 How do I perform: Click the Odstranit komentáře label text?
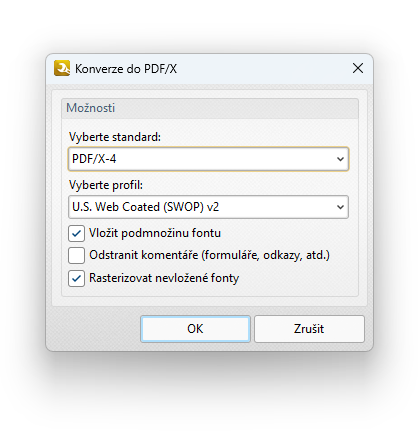(x=209, y=255)
